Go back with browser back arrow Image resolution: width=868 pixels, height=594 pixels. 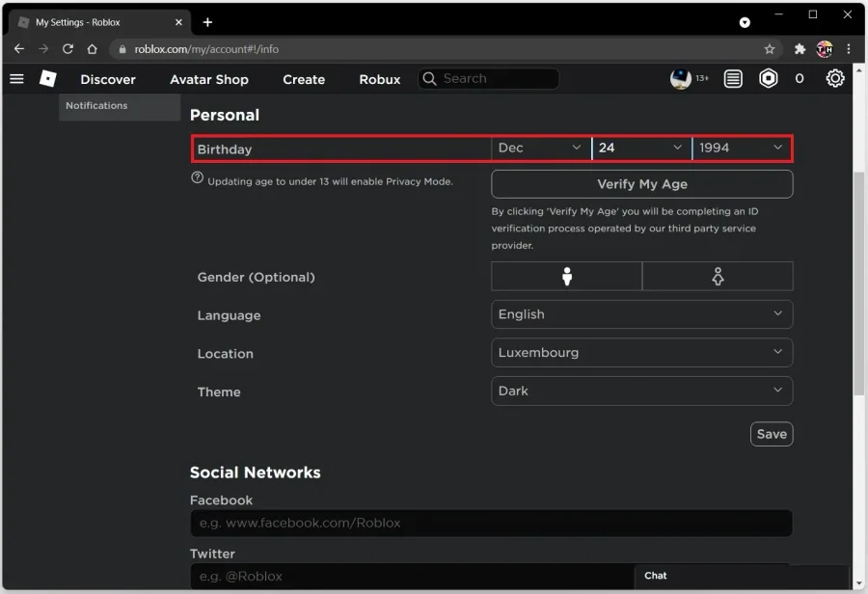(19, 49)
